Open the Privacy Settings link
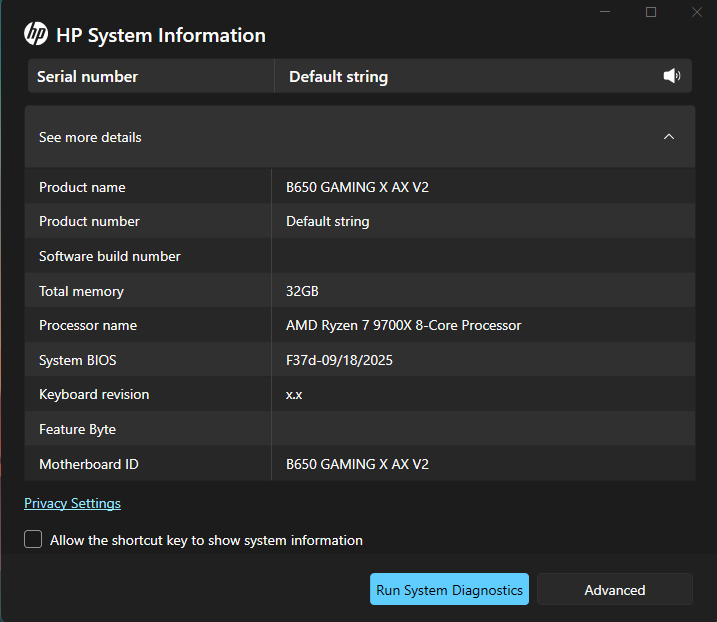This screenshot has width=717, height=622. (x=72, y=503)
